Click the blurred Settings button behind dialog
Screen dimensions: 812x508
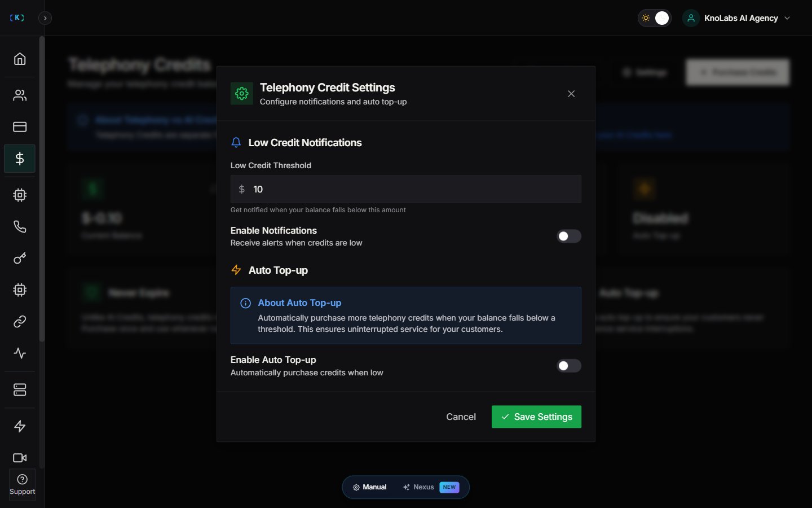pos(645,72)
